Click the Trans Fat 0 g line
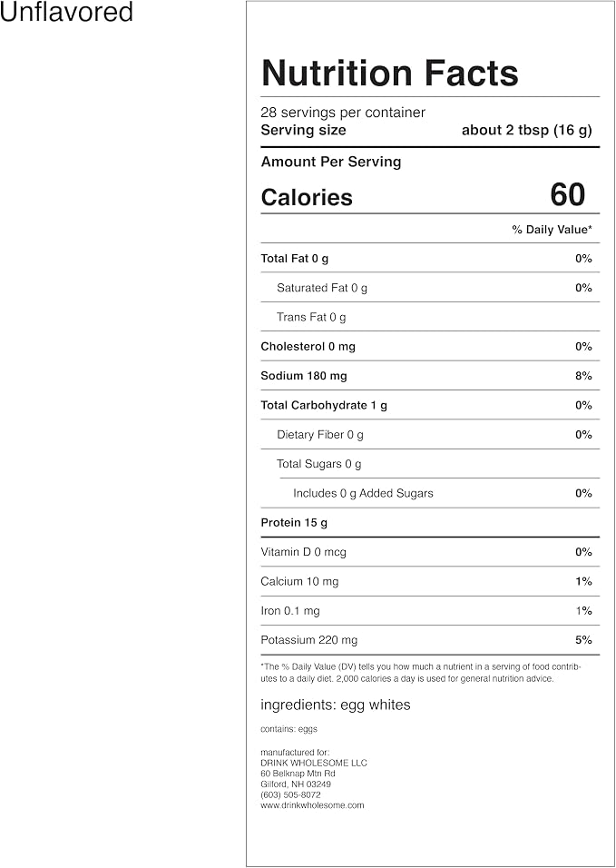The width and height of the screenshot is (616, 868). [x=311, y=317]
